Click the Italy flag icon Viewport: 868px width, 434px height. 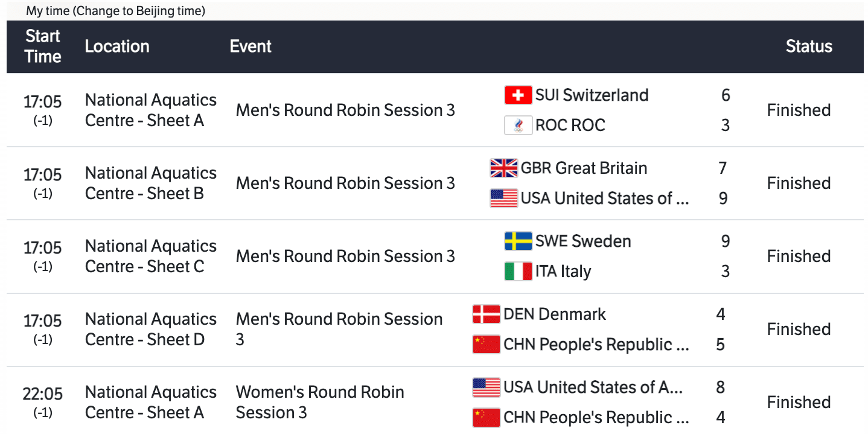coord(518,272)
